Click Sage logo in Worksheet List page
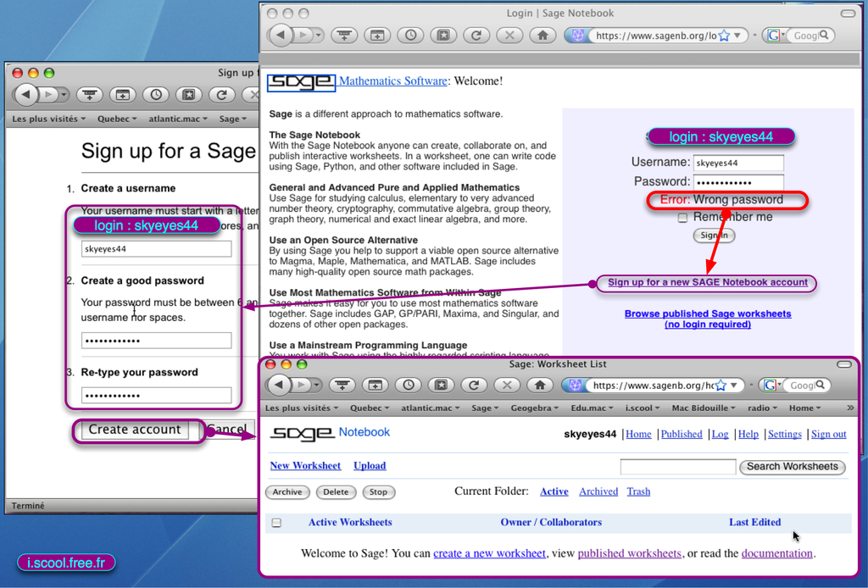The height and width of the screenshot is (588, 868). 303,433
